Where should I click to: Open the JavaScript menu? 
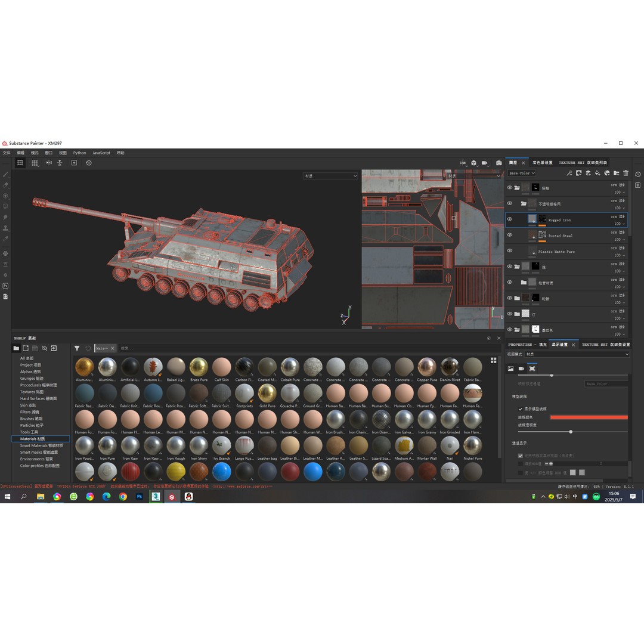(101, 153)
